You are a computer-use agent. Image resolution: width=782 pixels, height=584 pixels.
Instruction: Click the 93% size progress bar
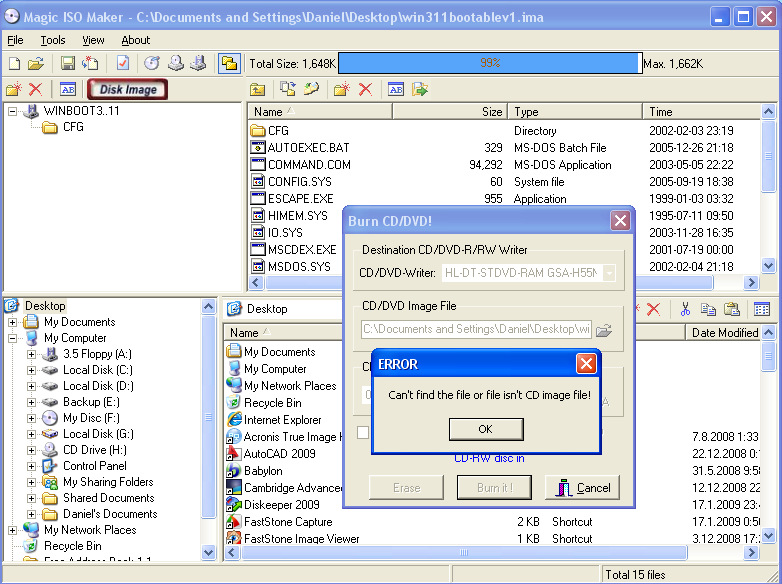(x=490, y=64)
